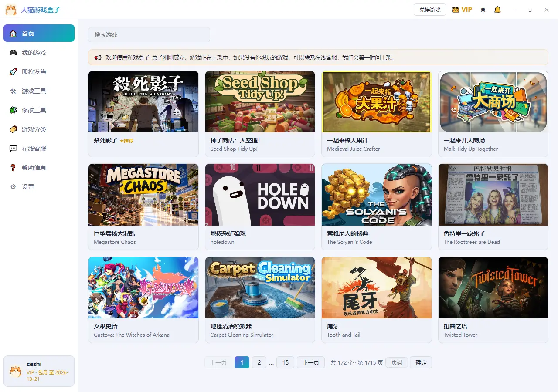Click The Roottrees are Dead subtitle
This screenshot has height=392, width=558.
click(x=472, y=242)
